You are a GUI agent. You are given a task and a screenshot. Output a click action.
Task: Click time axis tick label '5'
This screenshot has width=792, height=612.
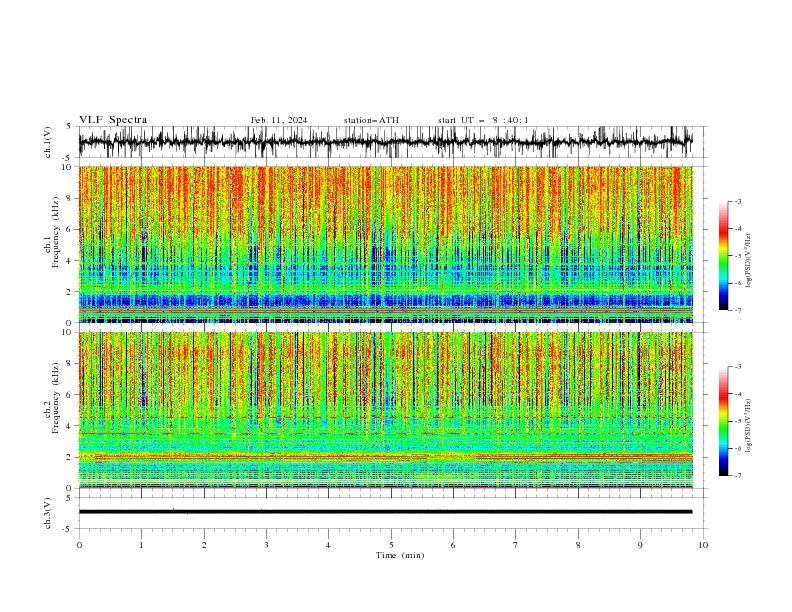[391, 545]
